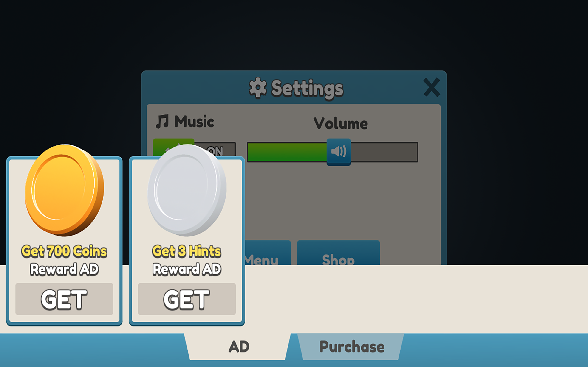Screen dimensions: 588x367
Task: Close the Settings panel with X
Action: click(432, 87)
